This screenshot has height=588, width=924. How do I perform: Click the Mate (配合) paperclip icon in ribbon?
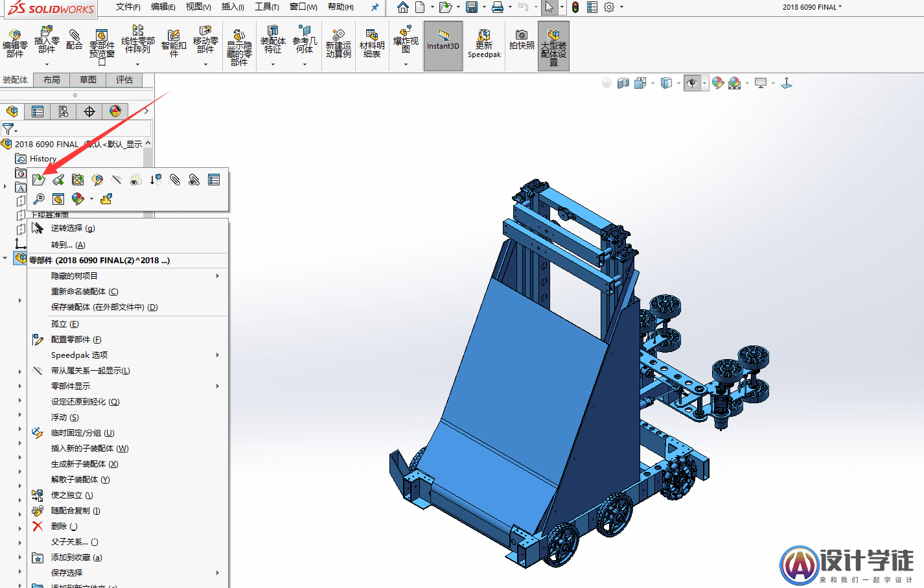click(x=75, y=39)
